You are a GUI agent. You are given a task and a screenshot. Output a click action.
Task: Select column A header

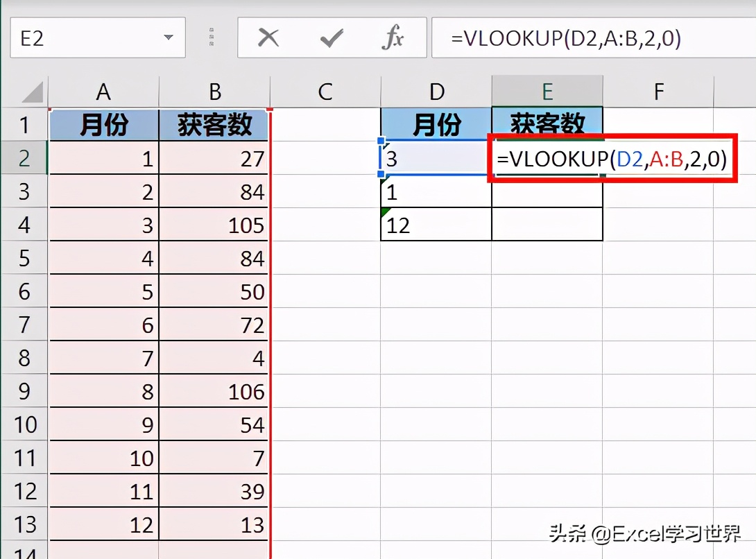(103, 91)
